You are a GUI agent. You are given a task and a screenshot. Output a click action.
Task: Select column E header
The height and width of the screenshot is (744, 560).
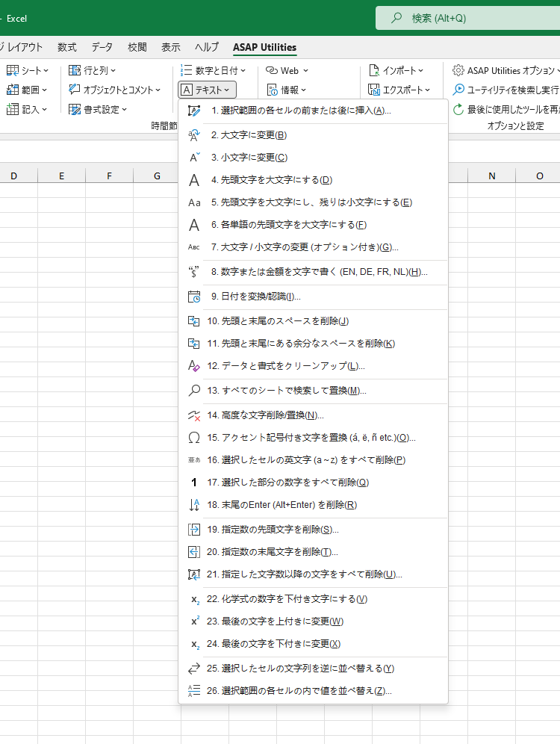(61, 176)
